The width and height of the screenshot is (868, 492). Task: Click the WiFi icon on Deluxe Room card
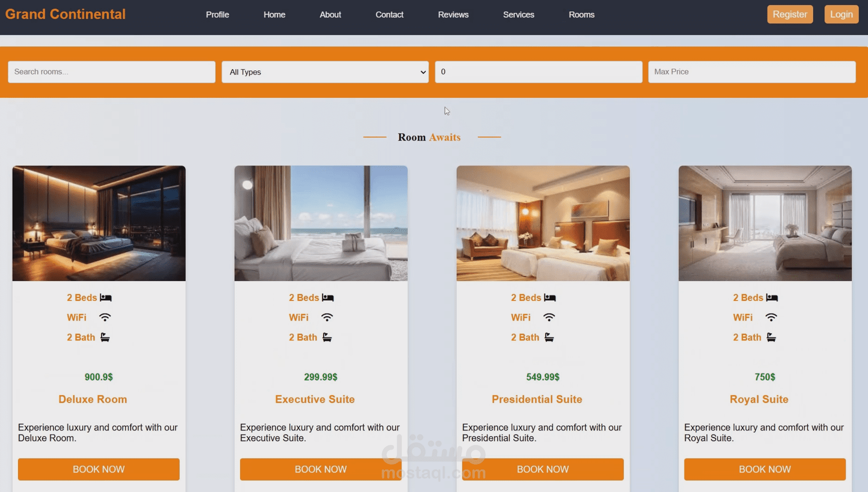(105, 317)
